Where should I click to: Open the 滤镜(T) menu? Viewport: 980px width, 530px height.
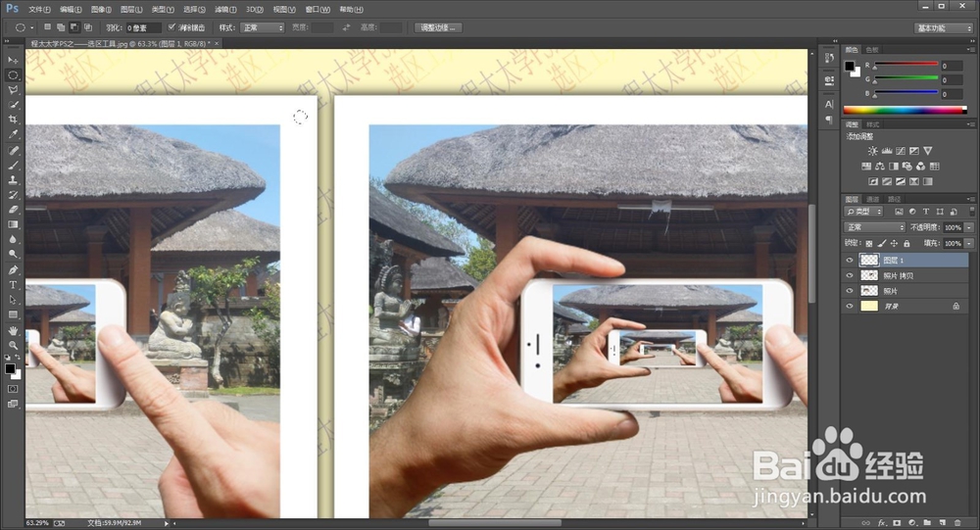pyautogui.click(x=225, y=10)
